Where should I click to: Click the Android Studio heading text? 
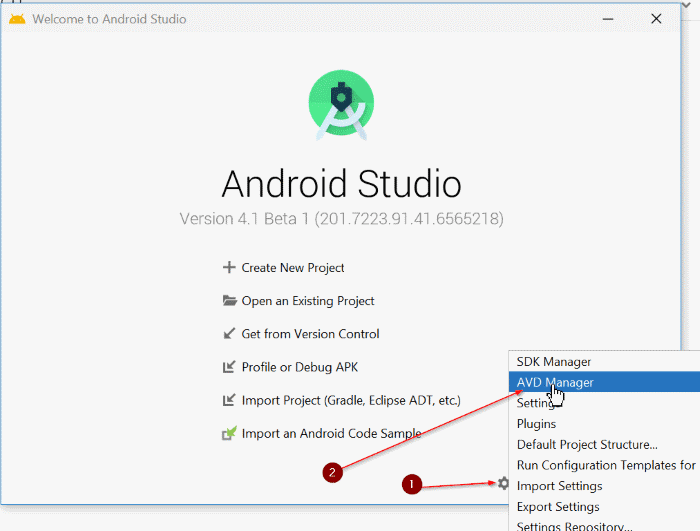pyautogui.click(x=342, y=184)
